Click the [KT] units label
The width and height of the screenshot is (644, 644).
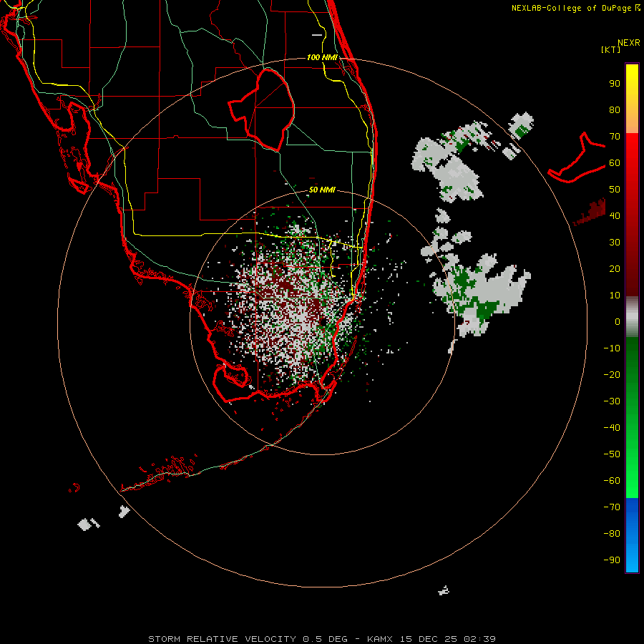610,49
